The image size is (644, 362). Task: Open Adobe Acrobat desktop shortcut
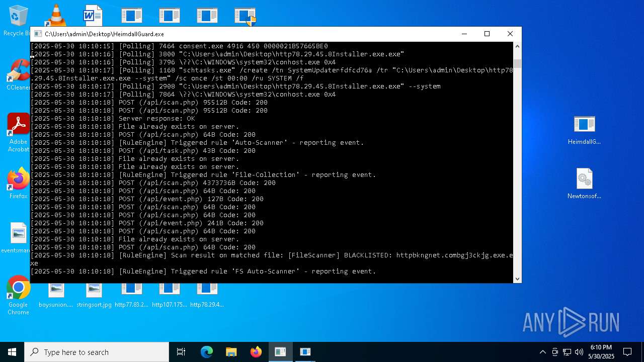coord(19,132)
